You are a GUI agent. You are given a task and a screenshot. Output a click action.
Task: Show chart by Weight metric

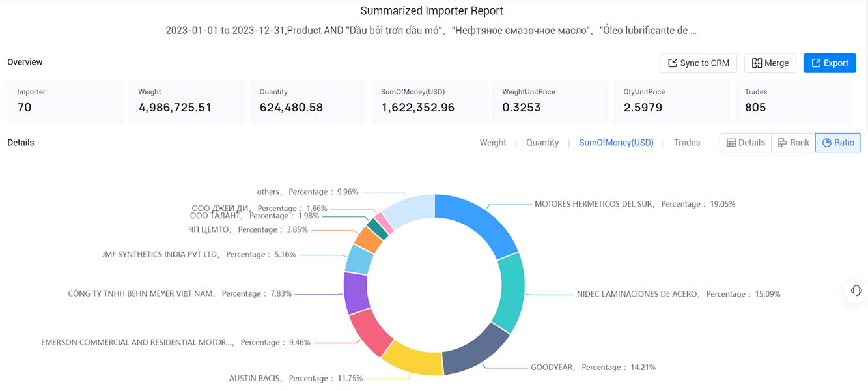493,143
